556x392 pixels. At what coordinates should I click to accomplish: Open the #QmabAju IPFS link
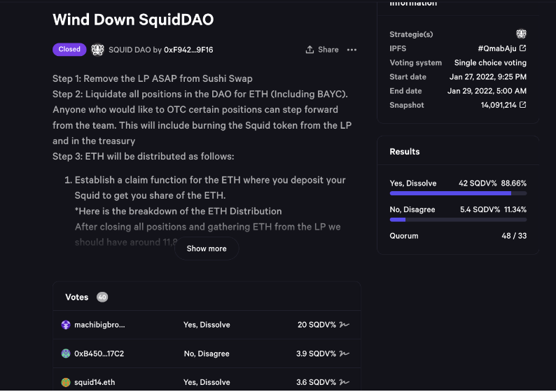pos(497,48)
